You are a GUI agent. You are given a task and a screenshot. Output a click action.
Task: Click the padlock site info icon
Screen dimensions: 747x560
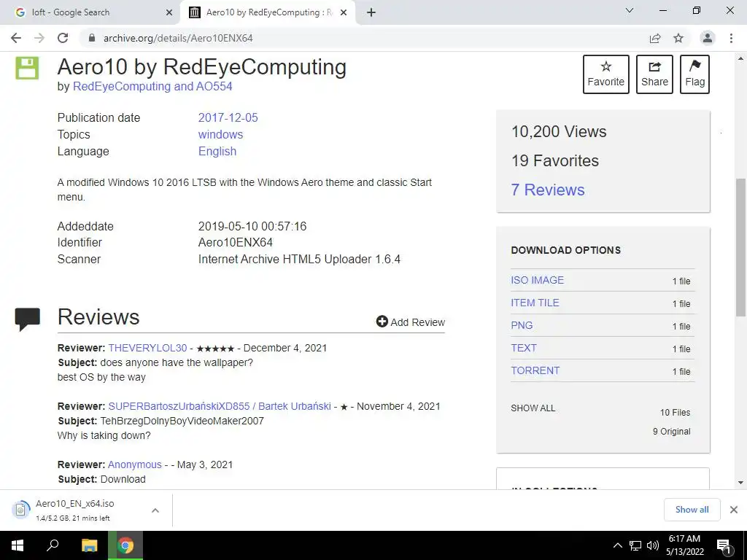point(92,38)
